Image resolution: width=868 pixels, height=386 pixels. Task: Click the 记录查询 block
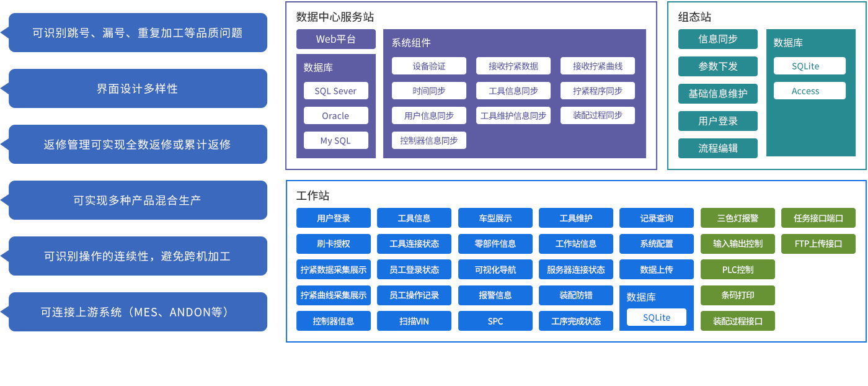pyautogui.click(x=657, y=218)
